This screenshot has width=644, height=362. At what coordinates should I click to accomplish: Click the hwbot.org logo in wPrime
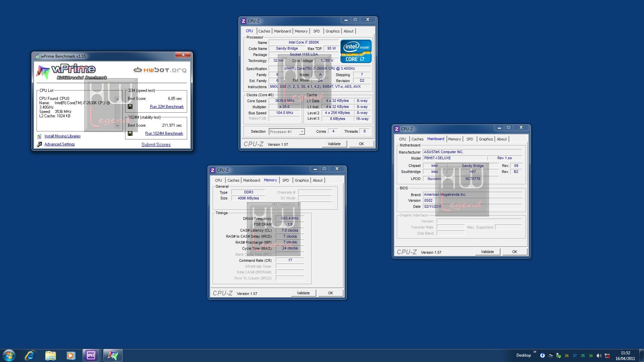tap(160, 70)
